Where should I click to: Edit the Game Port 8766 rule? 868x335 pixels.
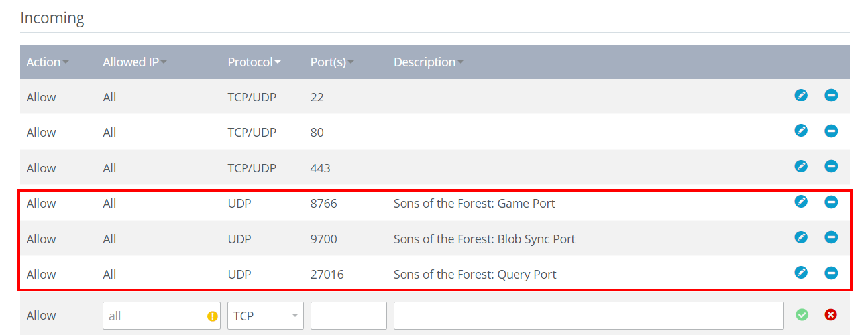point(801,202)
